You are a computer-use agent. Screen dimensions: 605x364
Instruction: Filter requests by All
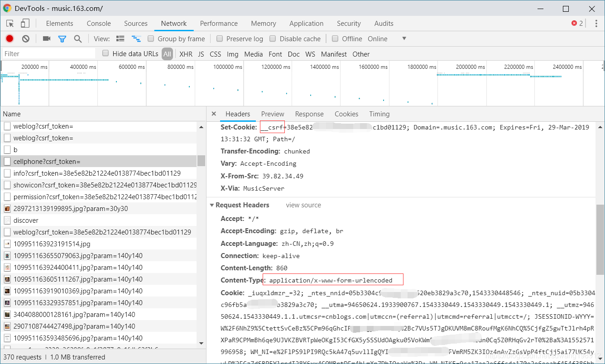click(x=168, y=54)
